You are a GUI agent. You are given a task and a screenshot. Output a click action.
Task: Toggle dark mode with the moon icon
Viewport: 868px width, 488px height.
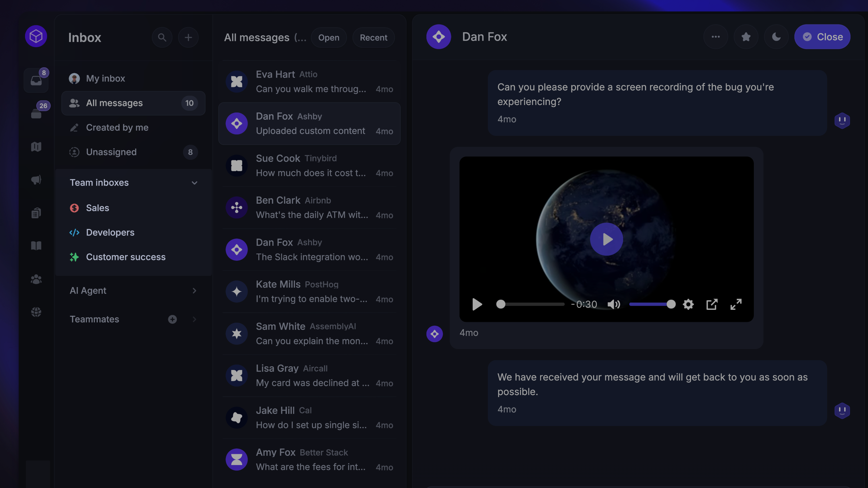(x=776, y=37)
